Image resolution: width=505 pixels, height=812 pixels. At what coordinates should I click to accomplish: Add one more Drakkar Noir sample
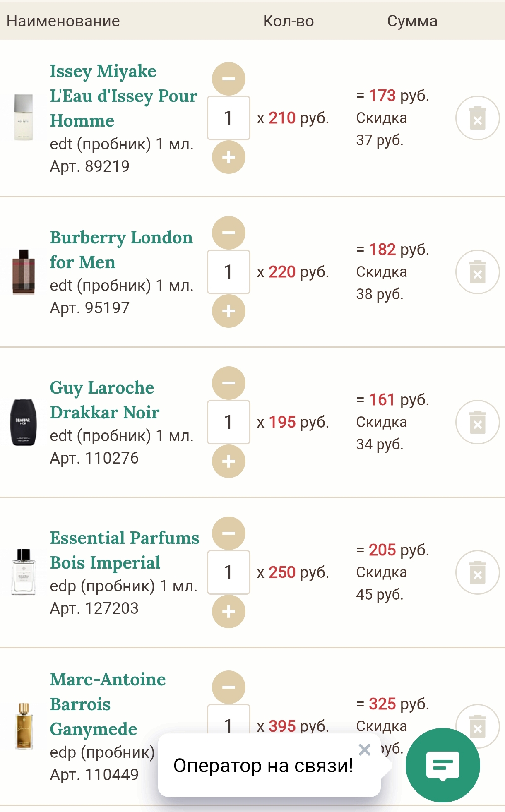pos(228,461)
